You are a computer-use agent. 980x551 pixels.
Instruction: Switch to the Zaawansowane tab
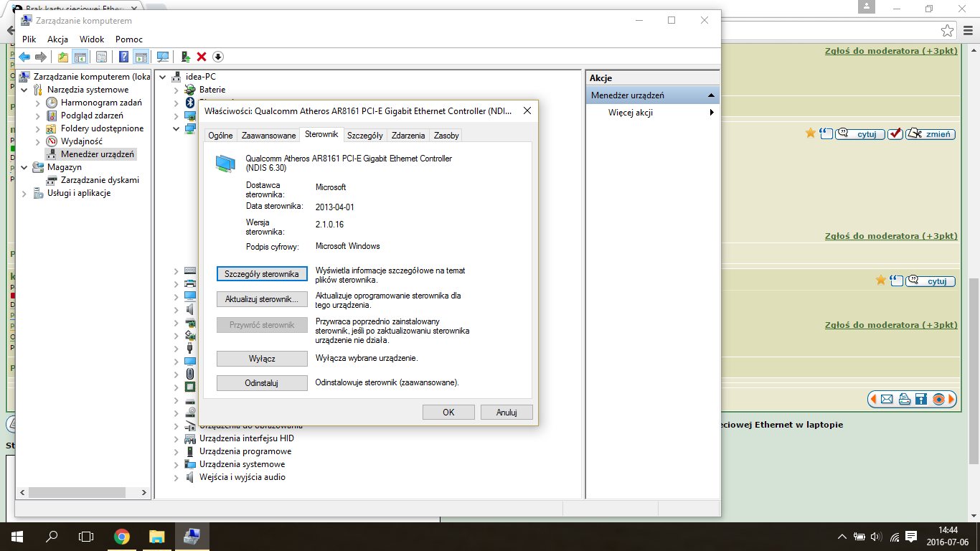(x=268, y=136)
